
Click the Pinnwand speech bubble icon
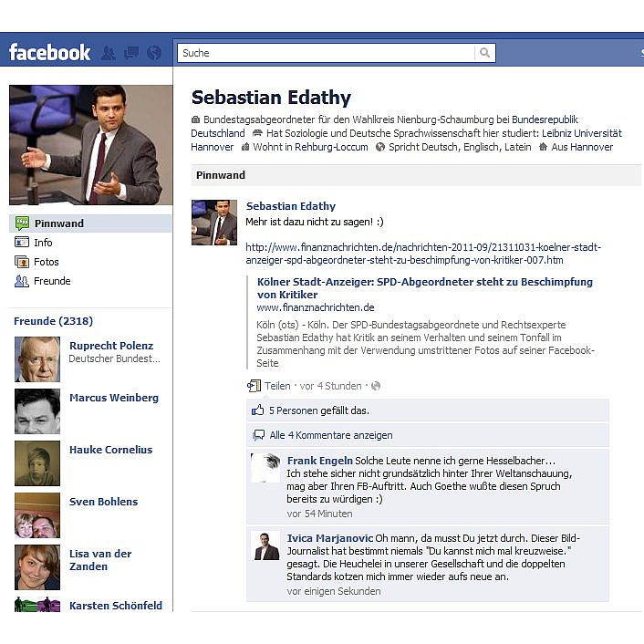click(22, 223)
